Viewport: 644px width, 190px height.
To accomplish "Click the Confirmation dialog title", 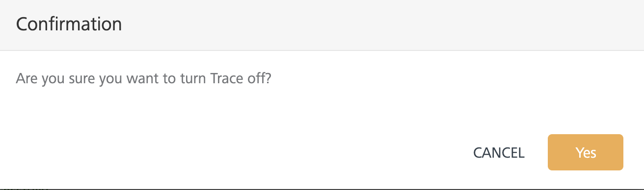I will (69, 24).
